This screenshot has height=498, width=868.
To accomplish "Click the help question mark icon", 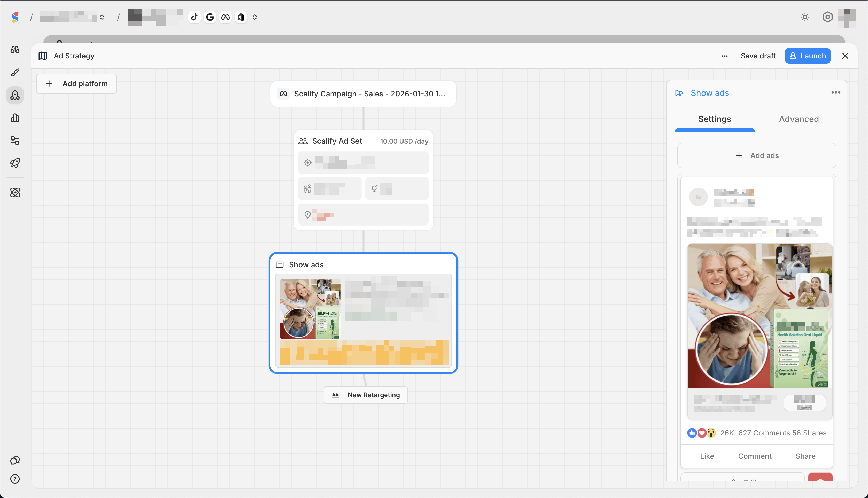I will (x=15, y=479).
